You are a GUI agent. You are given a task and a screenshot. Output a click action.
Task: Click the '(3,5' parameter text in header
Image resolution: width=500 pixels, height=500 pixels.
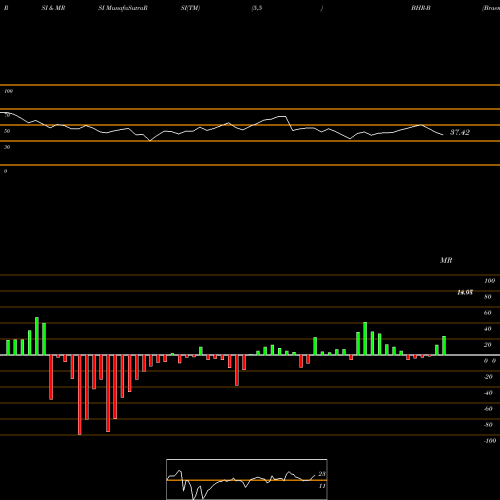pos(257,8)
